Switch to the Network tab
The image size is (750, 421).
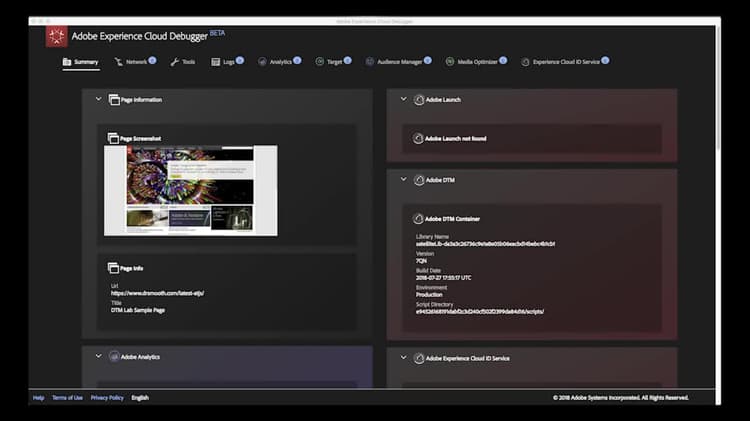[135, 62]
